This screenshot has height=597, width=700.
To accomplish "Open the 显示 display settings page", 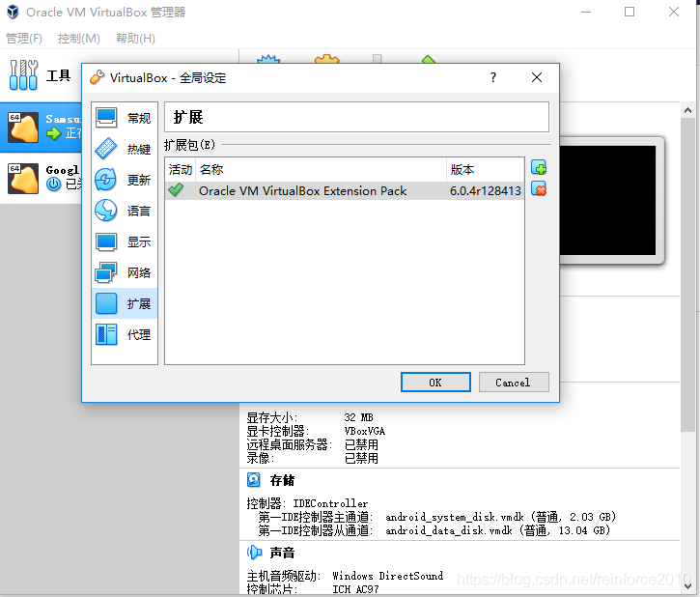I will coord(125,242).
